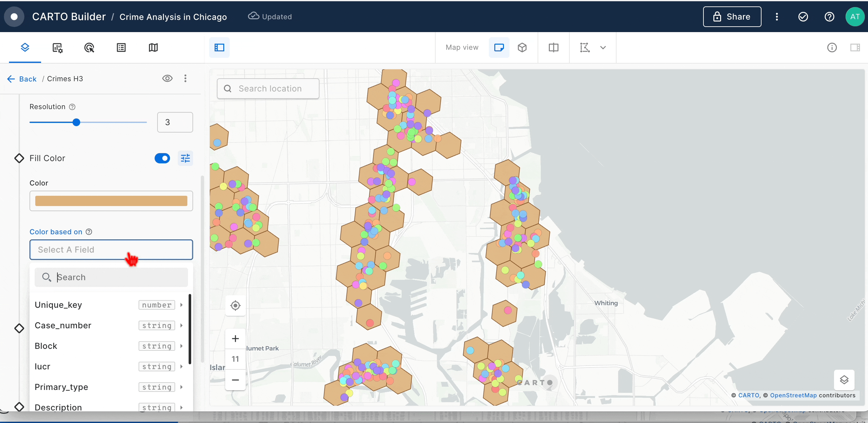Expand the Primary_type submenu arrow
Viewport: 868px width, 423px height.
coord(181,387)
